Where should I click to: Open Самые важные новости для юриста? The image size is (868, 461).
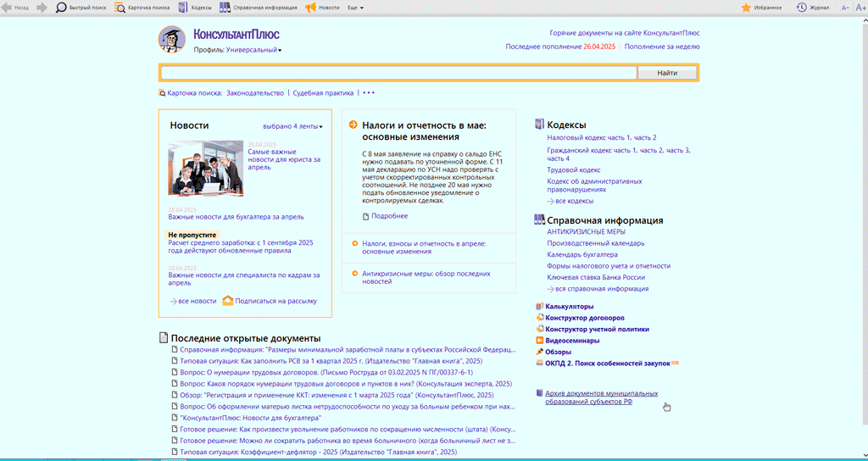coord(284,159)
